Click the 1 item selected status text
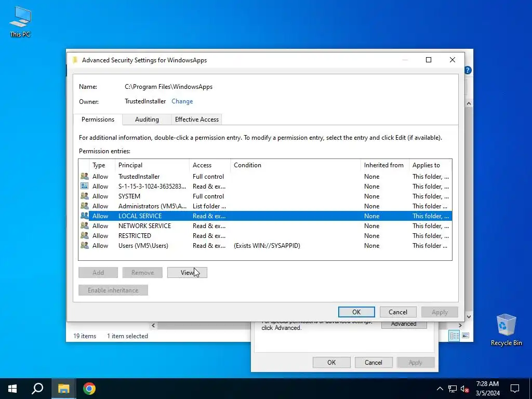The height and width of the screenshot is (399, 532). 128,336
